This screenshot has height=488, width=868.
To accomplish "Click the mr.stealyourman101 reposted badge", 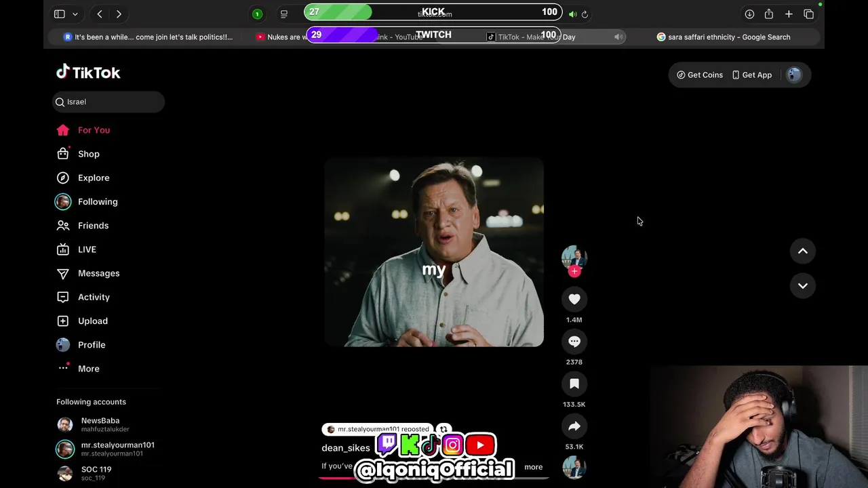I will 378,429.
